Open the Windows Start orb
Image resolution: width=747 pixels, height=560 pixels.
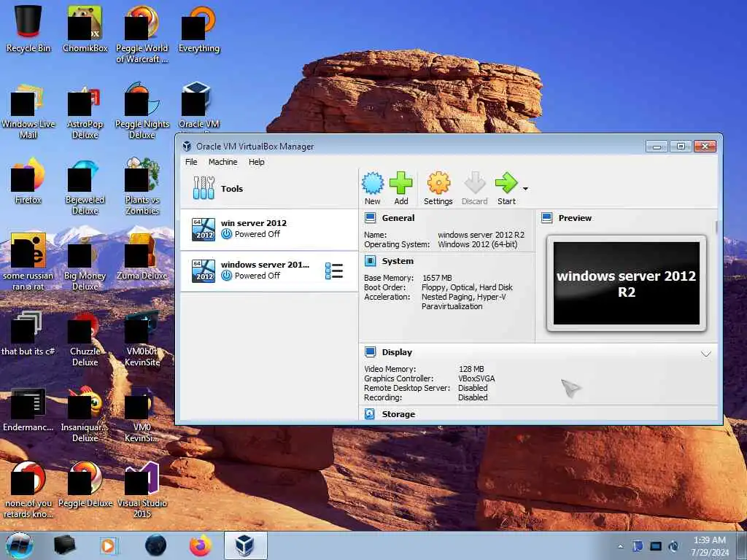20,545
